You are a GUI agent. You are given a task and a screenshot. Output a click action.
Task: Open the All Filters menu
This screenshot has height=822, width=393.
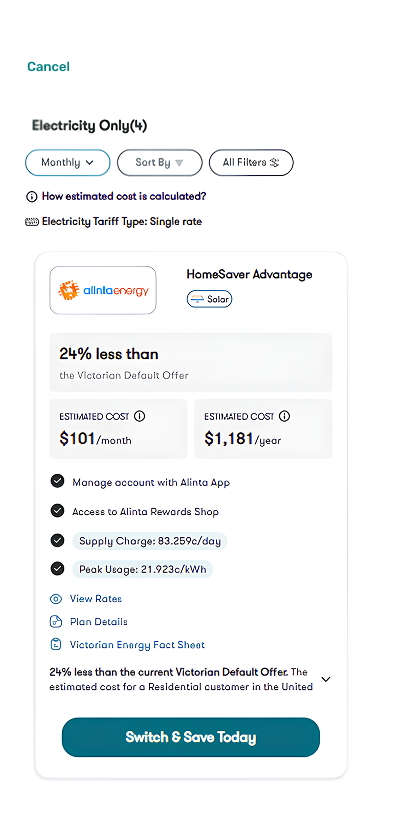(x=251, y=163)
